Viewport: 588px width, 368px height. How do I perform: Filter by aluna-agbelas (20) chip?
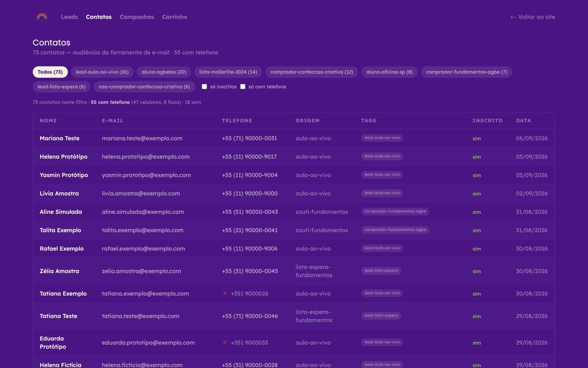(164, 72)
